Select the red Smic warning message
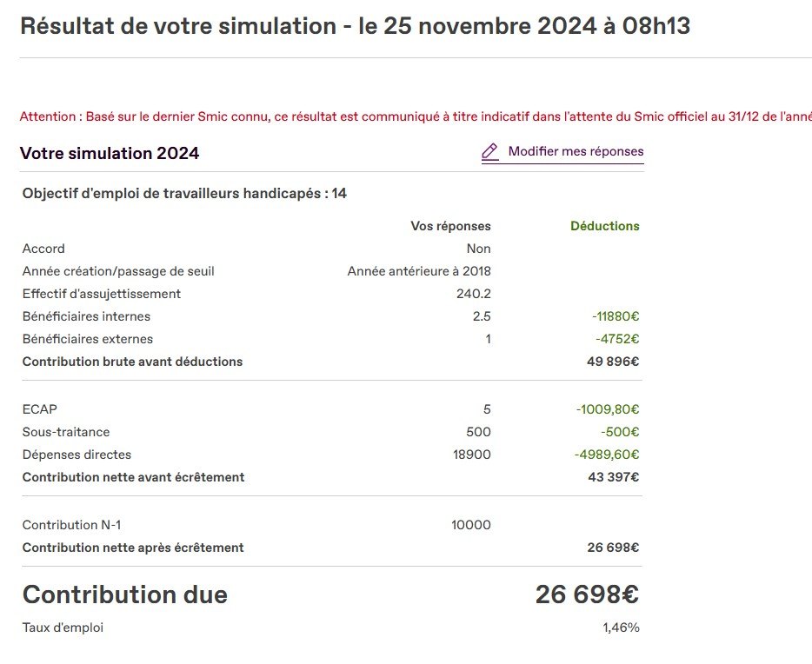The image size is (812, 664). coord(416,116)
